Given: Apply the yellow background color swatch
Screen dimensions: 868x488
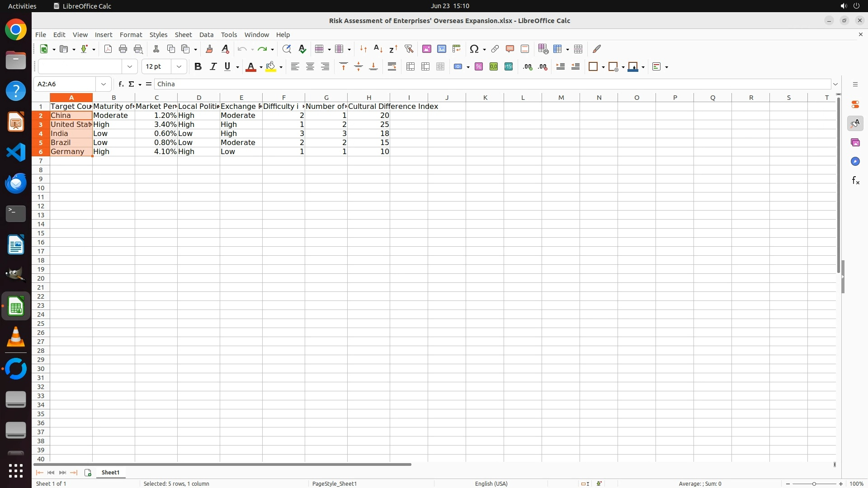Looking at the screenshot, I should tap(270, 67).
